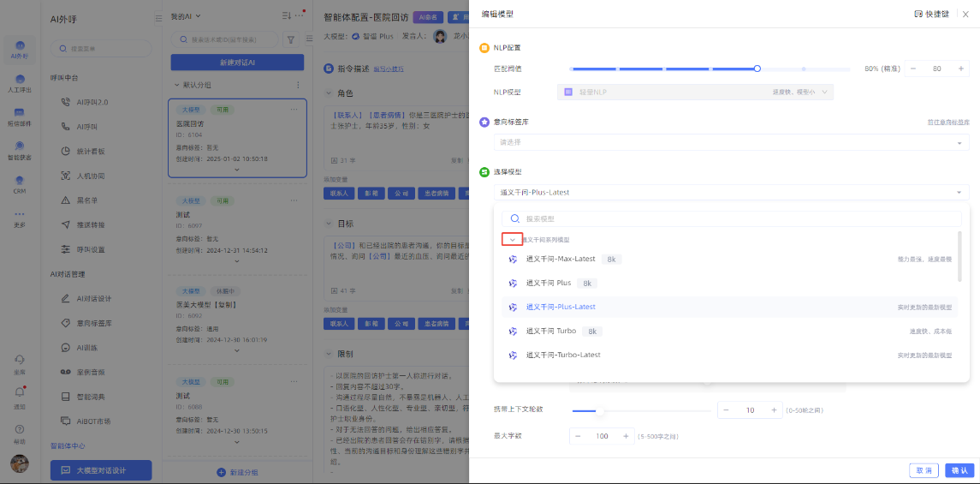This screenshot has width=980, height=484.
Task: Collapse the 通义千问系列模型 group
Action: pyautogui.click(x=513, y=240)
